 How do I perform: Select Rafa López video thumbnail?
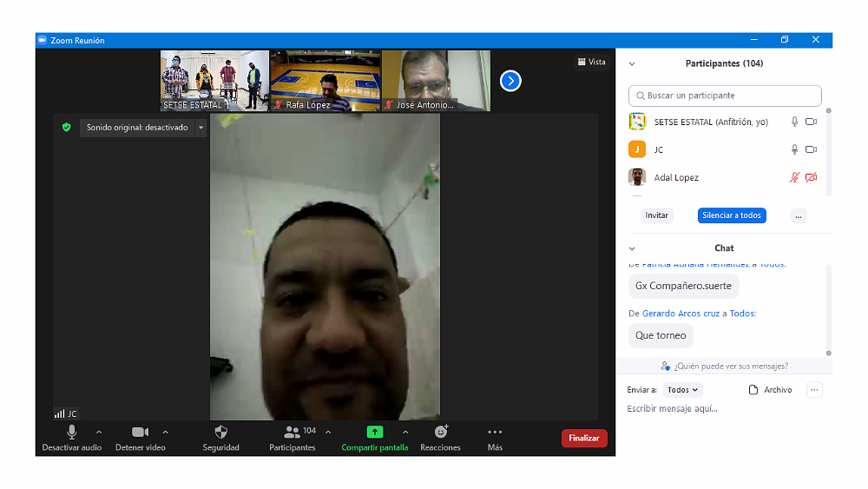[325, 81]
